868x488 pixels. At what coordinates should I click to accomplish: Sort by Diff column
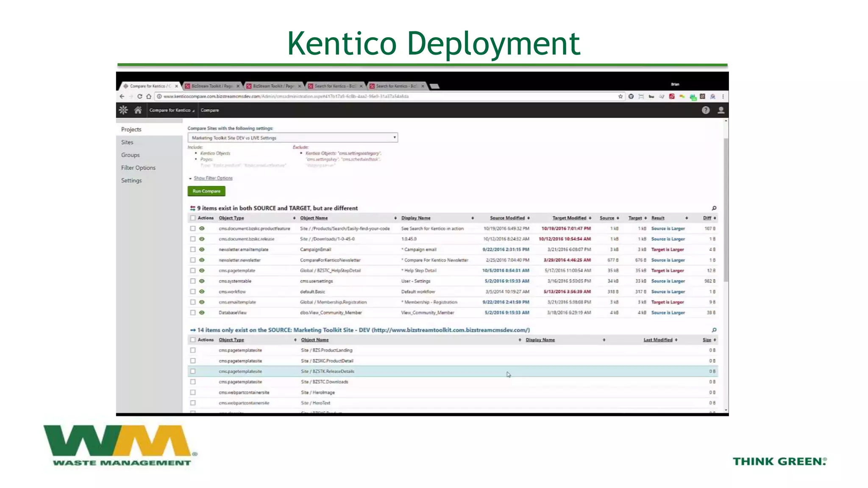tap(707, 218)
